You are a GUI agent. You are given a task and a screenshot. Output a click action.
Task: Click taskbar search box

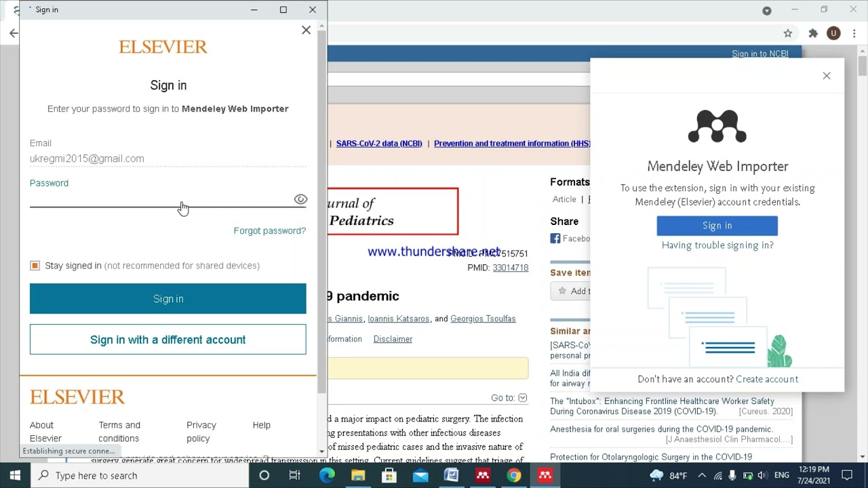point(140,476)
